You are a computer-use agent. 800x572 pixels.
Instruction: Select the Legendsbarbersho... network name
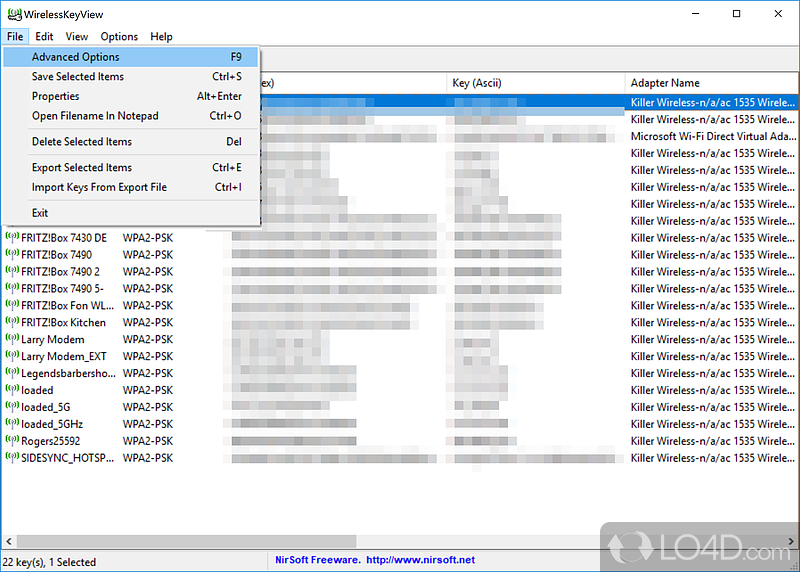(x=68, y=374)
